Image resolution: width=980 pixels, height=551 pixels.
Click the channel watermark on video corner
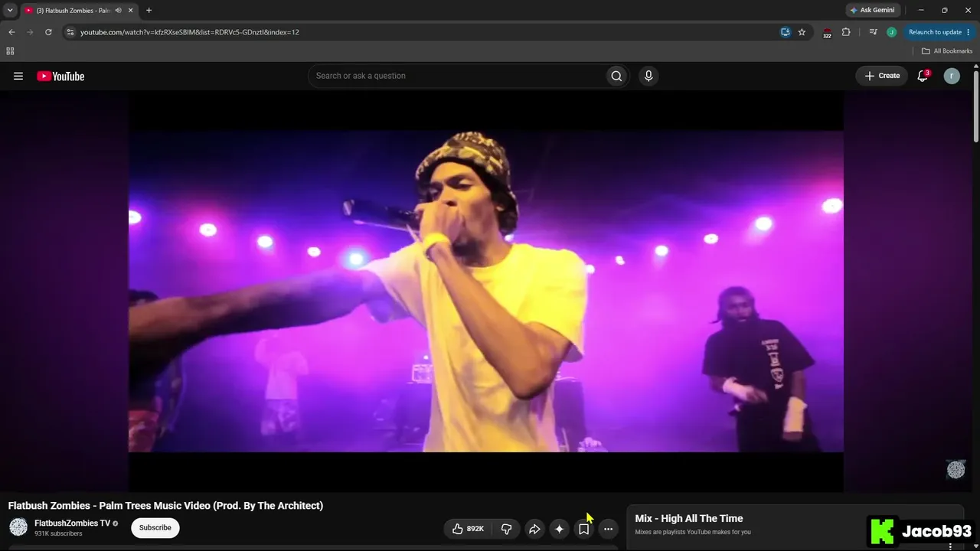pyautogui.click(x=955, y=469)
